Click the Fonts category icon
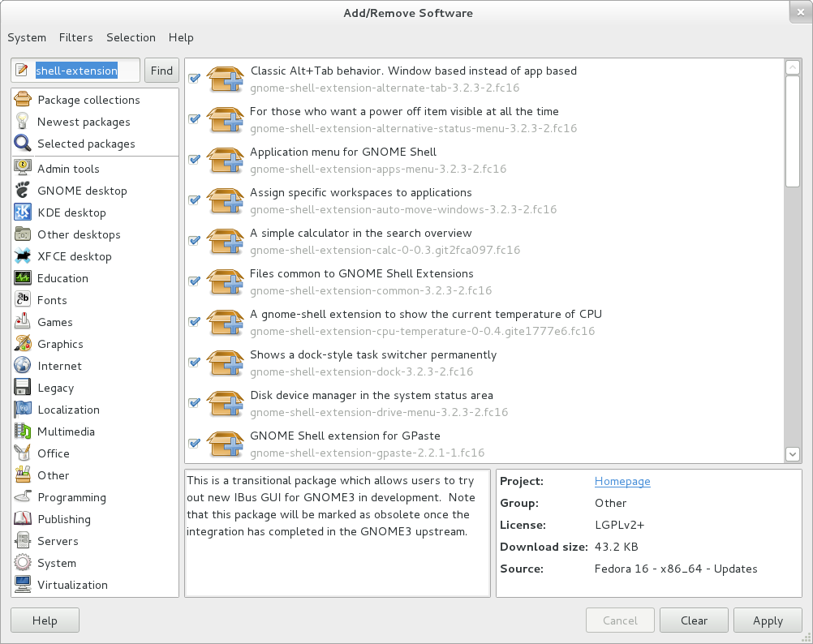This screenshot has height=644, width=813. pos(22,299)
